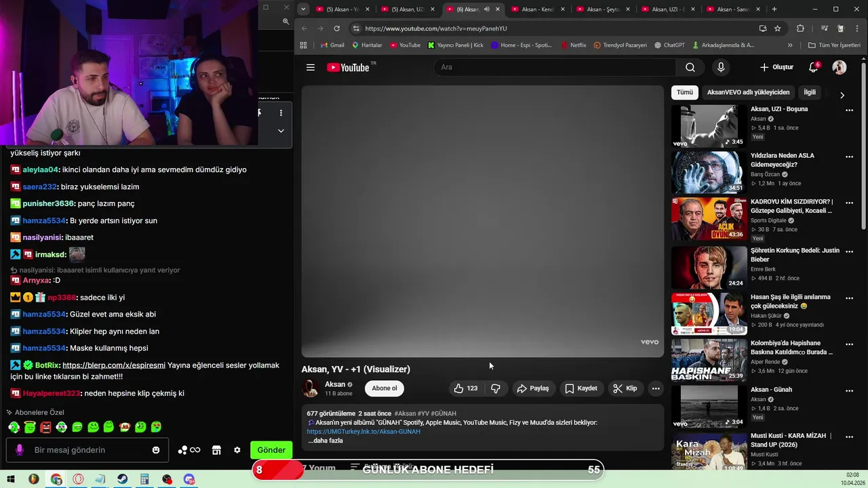868x488 pixels.
Task: Switch to the Aksan - Sanır tab
Action: tap(732, 9)
